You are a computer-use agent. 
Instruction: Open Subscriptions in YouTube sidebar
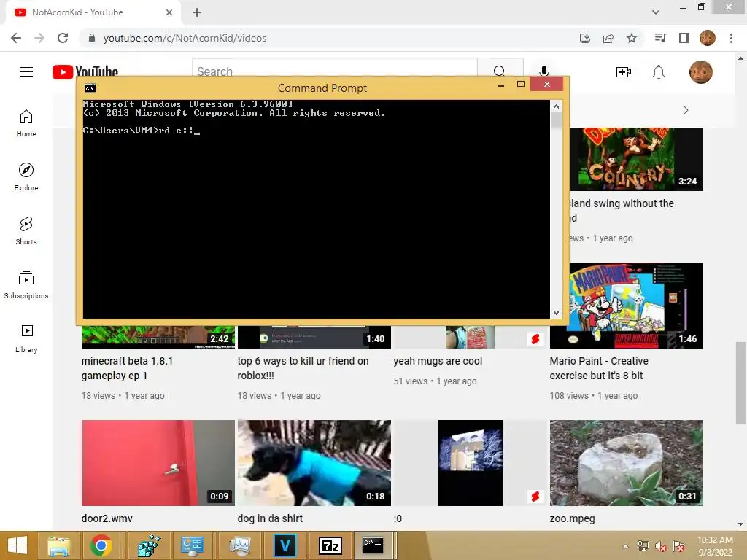point(26,285)
